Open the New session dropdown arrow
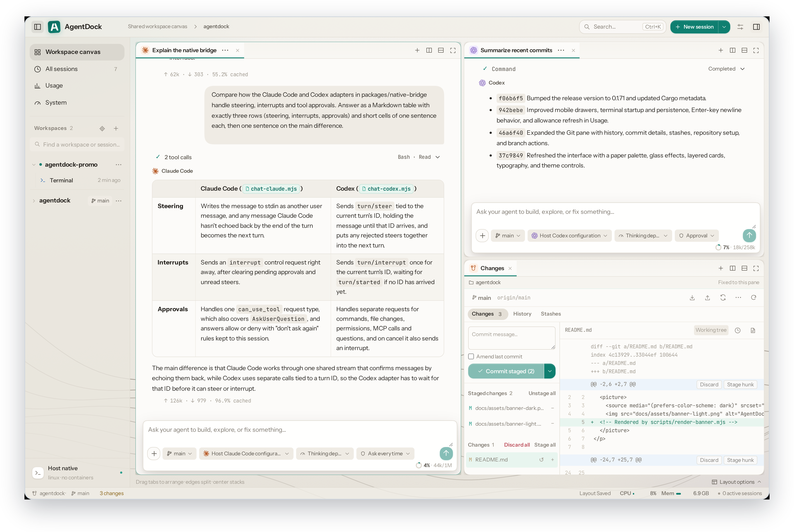Image resolution: width=794 pixels, height=532 pixels. (724, 27)
